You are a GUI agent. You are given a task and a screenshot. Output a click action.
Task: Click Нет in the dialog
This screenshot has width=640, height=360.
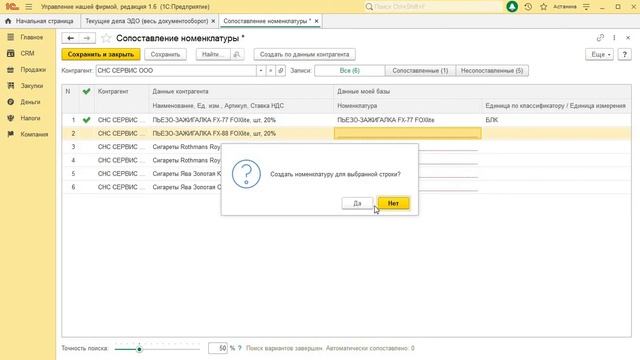click(393, 203)
